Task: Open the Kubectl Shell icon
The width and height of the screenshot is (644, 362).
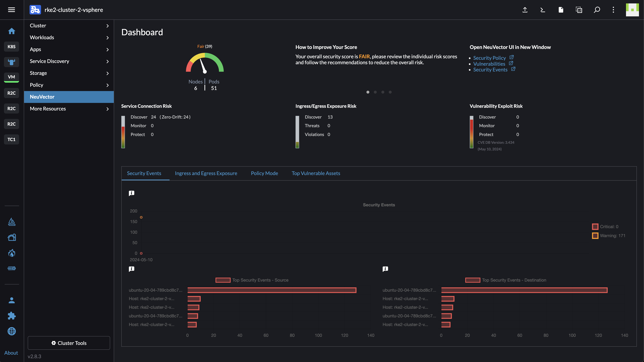Action: (x=543, y=10)
